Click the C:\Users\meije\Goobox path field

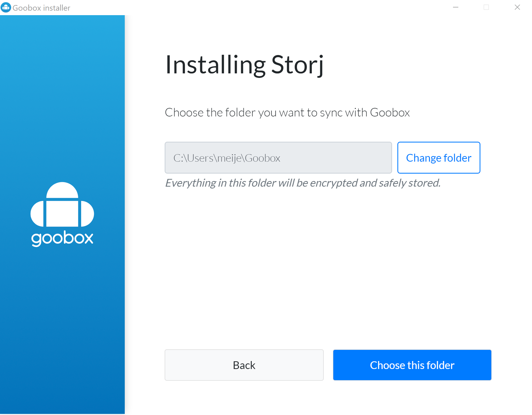(278, 158)
